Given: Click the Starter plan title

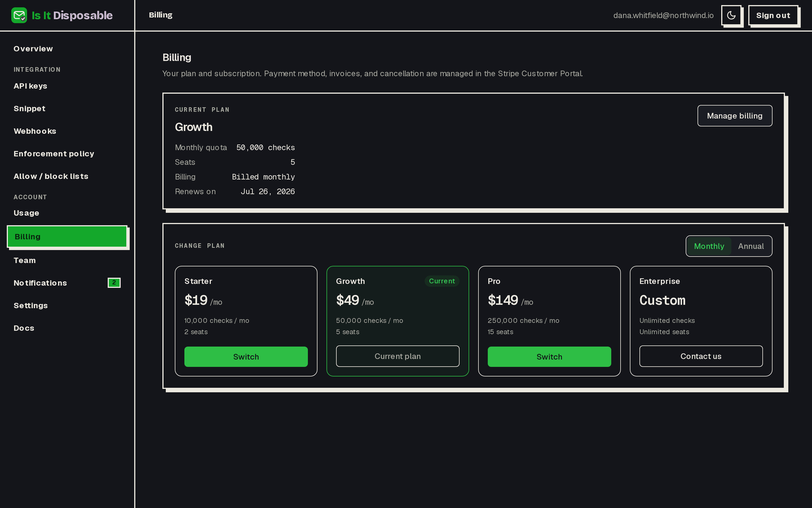Looking at the screenshot, I should point(198,281).
